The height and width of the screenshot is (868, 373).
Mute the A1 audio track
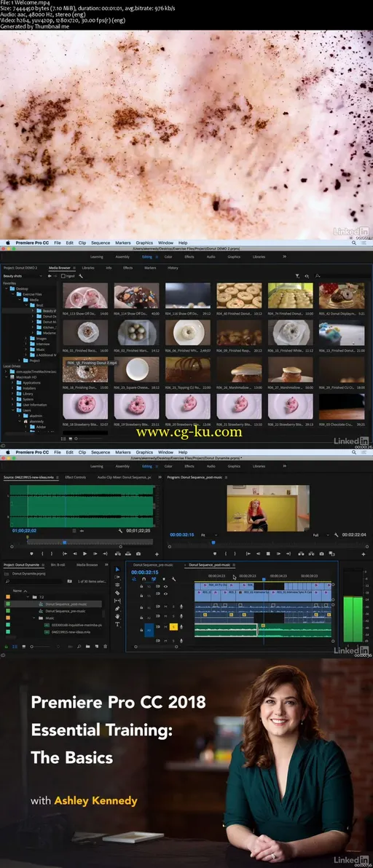[166, 606]
